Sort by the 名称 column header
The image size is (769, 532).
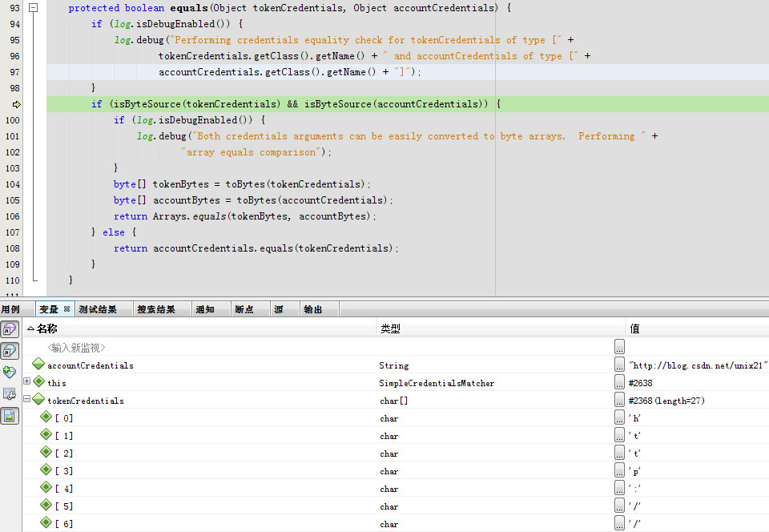tap(200, 328)
